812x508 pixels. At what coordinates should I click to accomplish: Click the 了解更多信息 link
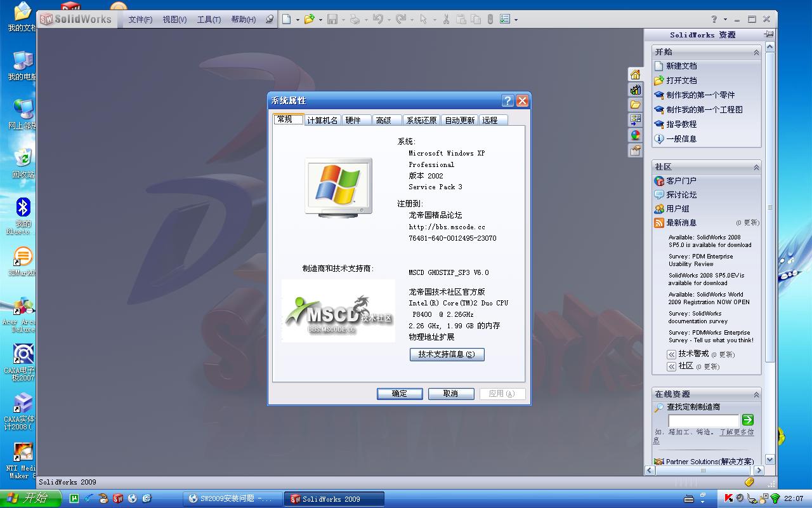coord(737,432)
